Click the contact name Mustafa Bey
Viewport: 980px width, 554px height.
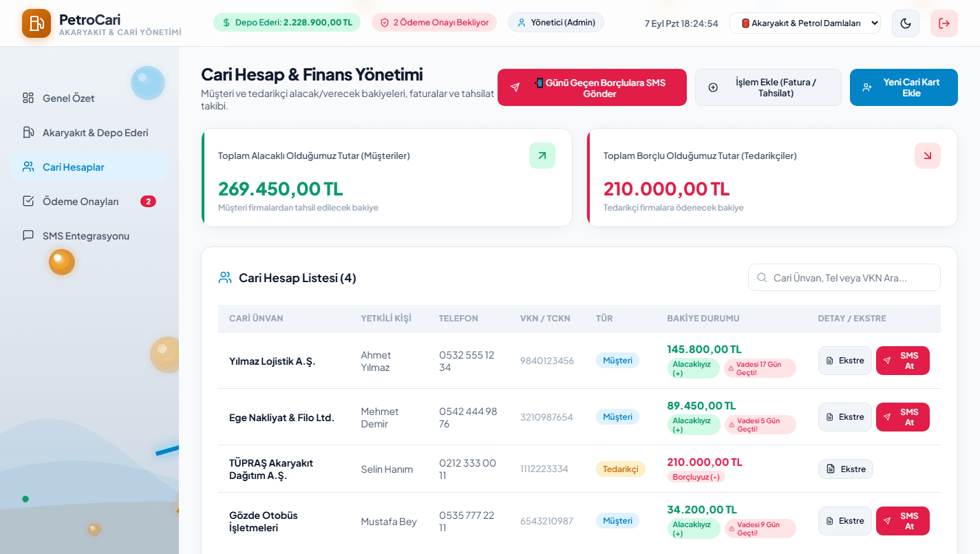[x=389, y=522]
